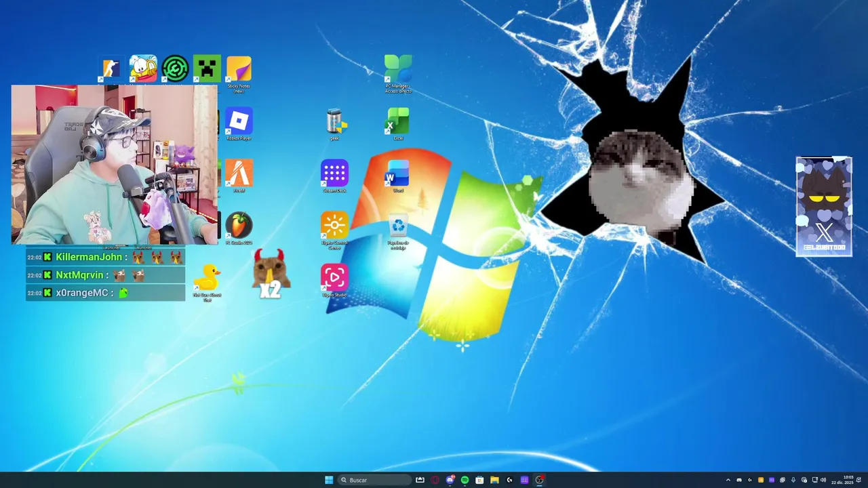Open the Opera GX taskbar icon
Image resolution: width=868 pixels, height=488 pixels.
click(x=435, y=480)
